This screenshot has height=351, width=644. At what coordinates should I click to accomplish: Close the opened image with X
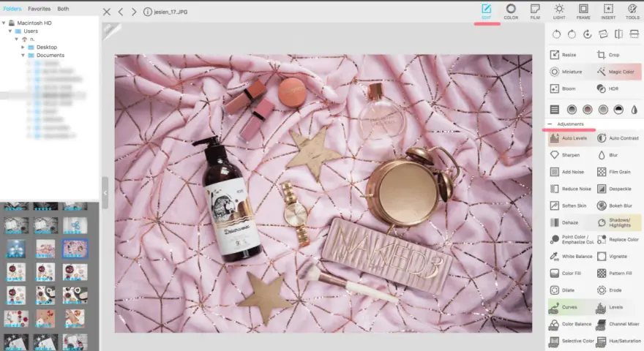click(107, 12)
